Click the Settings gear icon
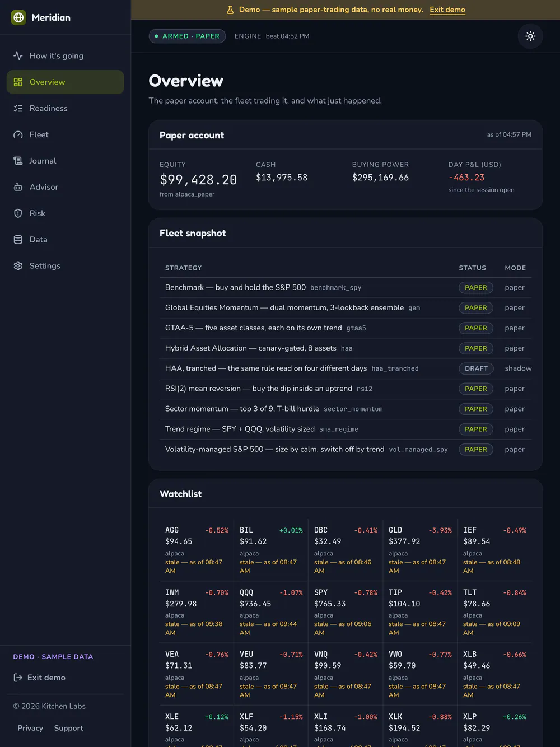Viewport: 560px width, 747px height. coord(18,266)
